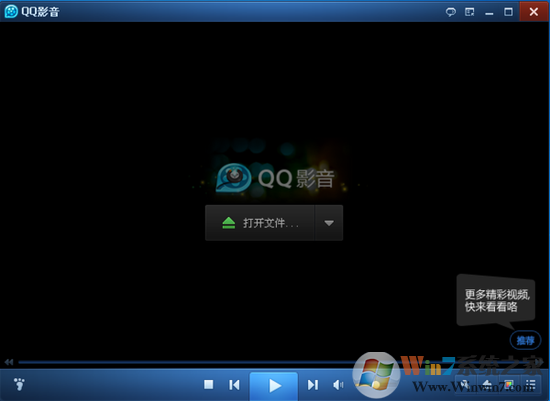Viewport: 550px width, 401px height.
Task: Stop playback with the square button
Action: (x=209, y=385)
